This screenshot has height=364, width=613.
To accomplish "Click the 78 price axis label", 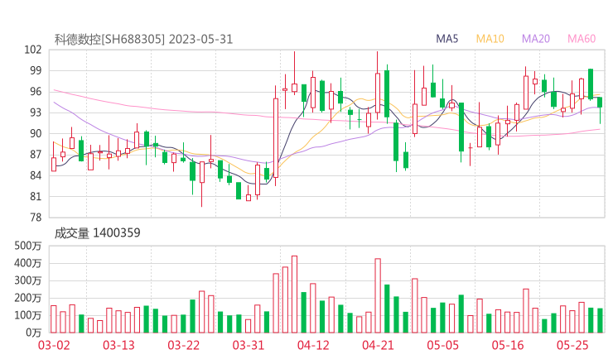I will click(x=36, y=218).
